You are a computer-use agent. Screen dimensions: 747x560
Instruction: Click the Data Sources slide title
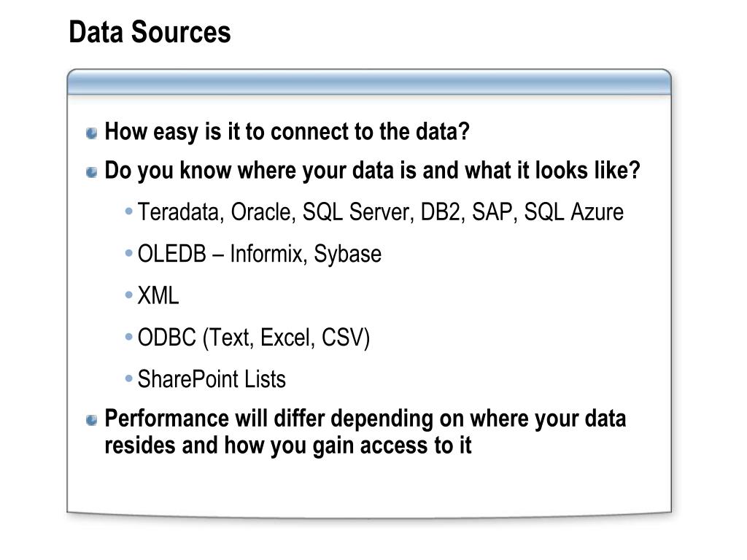point(150,32)
